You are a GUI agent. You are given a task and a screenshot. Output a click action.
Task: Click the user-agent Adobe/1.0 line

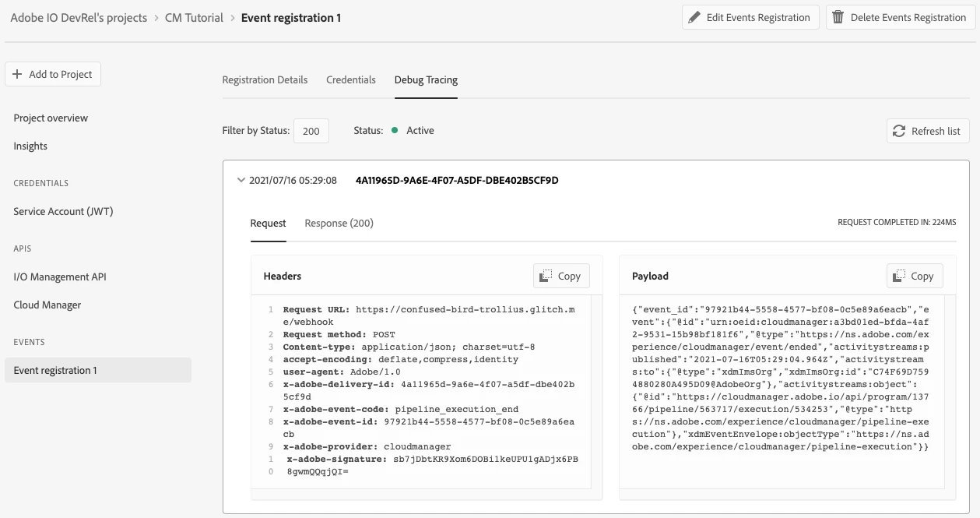click(342, 372)
